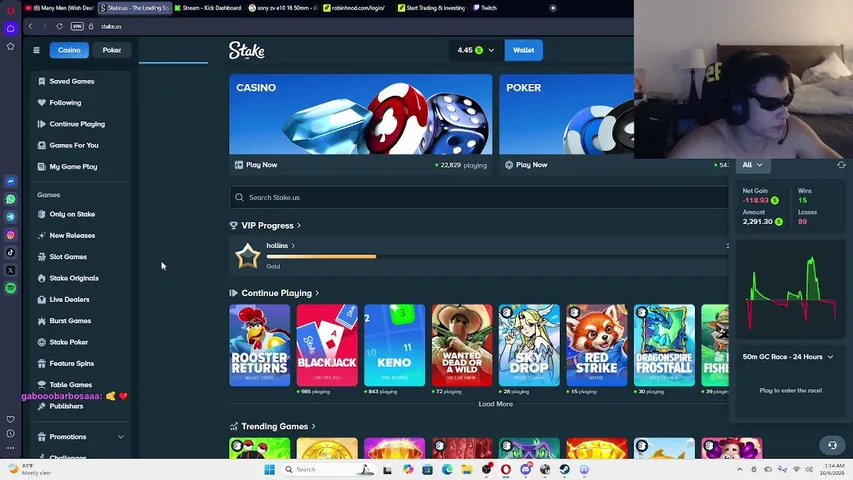Click the Casino banner image
Image resolution: width=853 pixels, height=480 pixels.
point(361,114)
